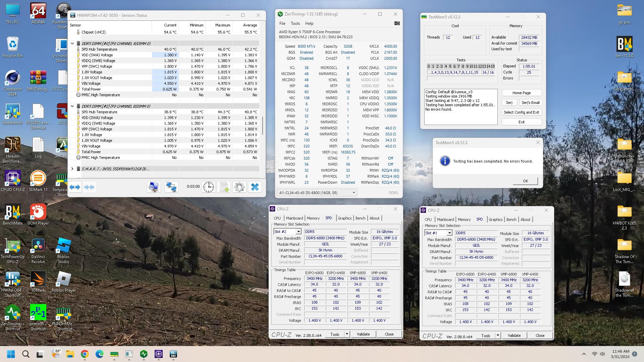Open ZenTimings Tools menu

click(x=295, y=23)
